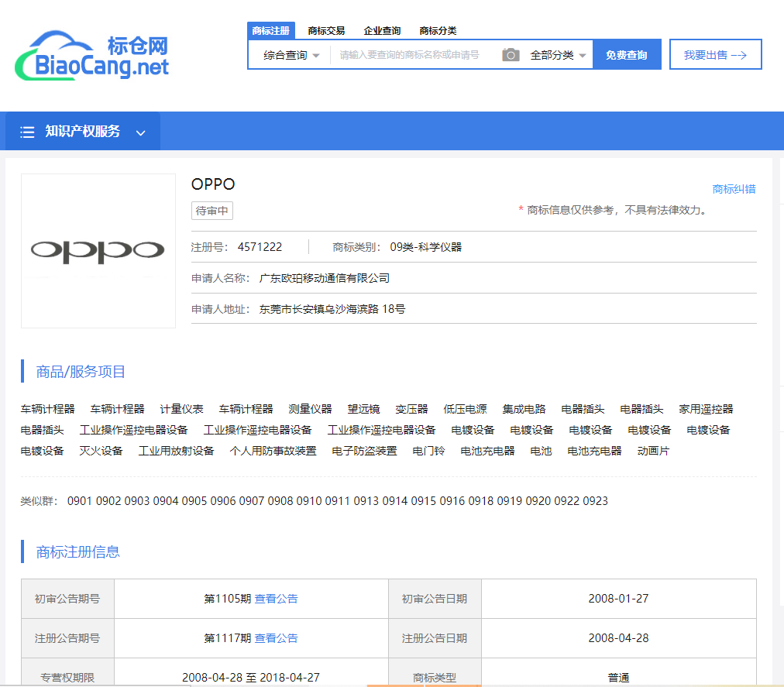Viewport: 784px width, 687px height.
Task: Click the 电池 item
Action: click(541, 451)
